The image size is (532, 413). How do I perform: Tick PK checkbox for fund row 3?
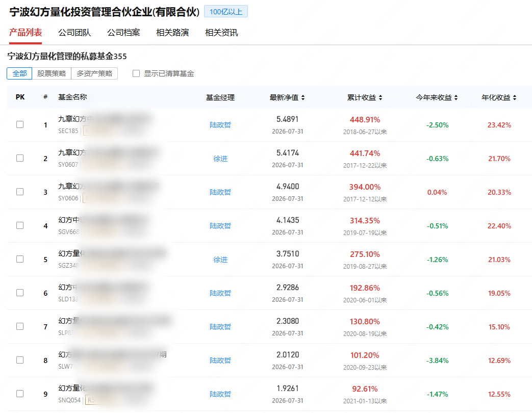[20, 192]
